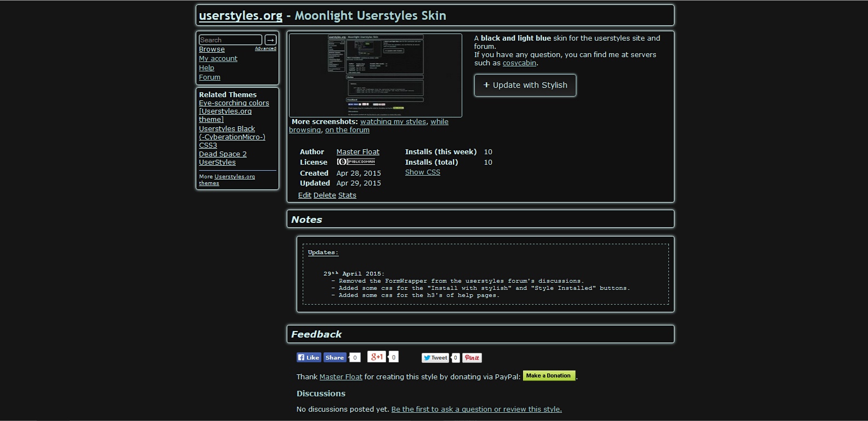
Task: Click Master Float link in donation text
Action: point(341,377)
